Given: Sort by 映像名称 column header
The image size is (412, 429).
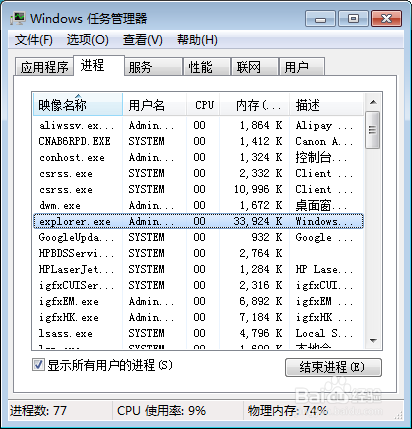Looking at the screenshot, I should click(x=78, y=105).
